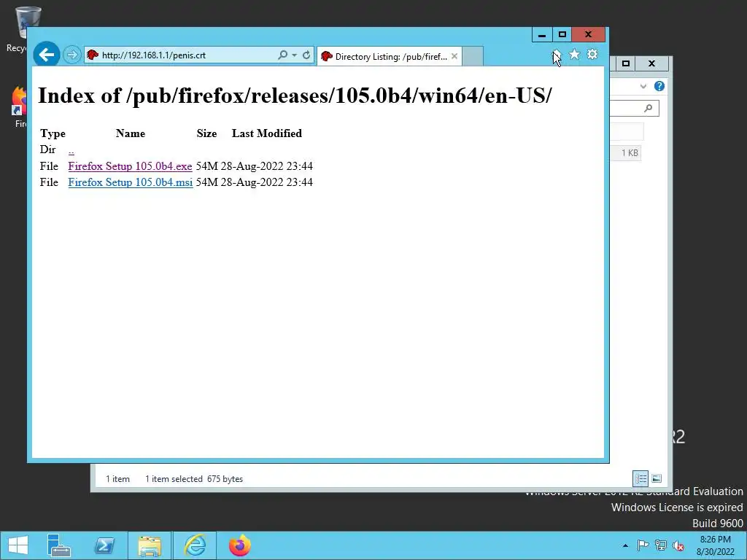Close the background Explorer window
747x560 pixels.
[651, 63]
